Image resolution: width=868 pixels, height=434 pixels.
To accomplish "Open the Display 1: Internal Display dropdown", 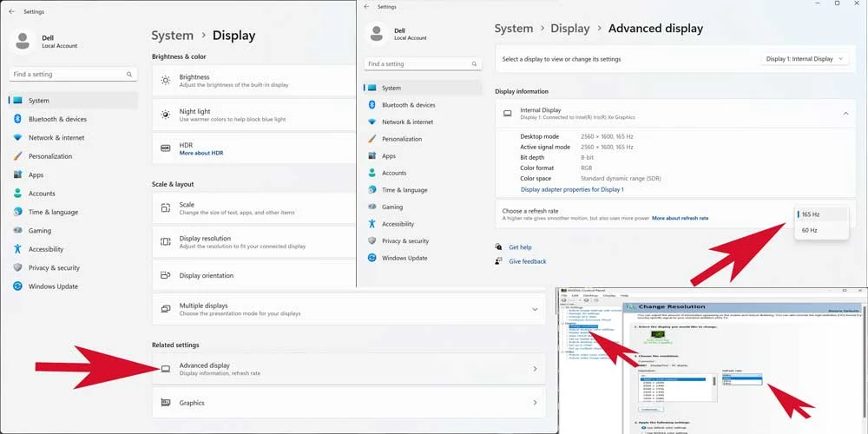I will coord(805,59).
